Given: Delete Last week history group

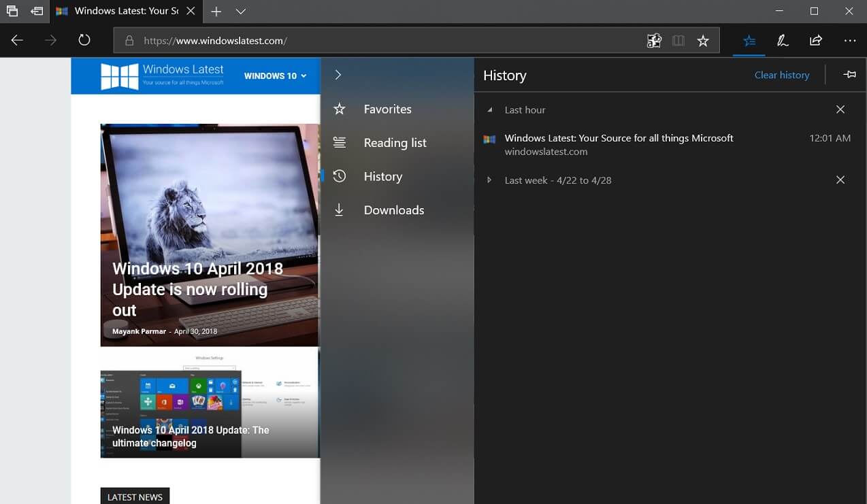Looking at the screenshot, I should (x=840, y=180).
